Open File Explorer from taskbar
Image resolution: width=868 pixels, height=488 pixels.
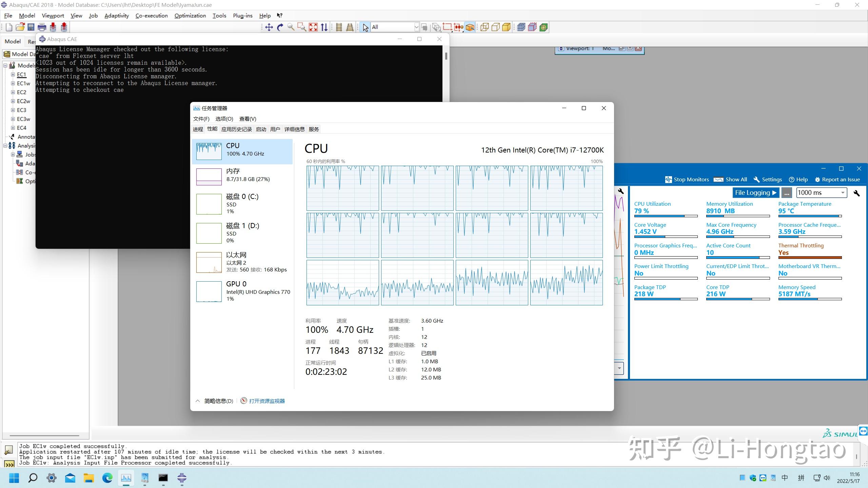(89, 478)
